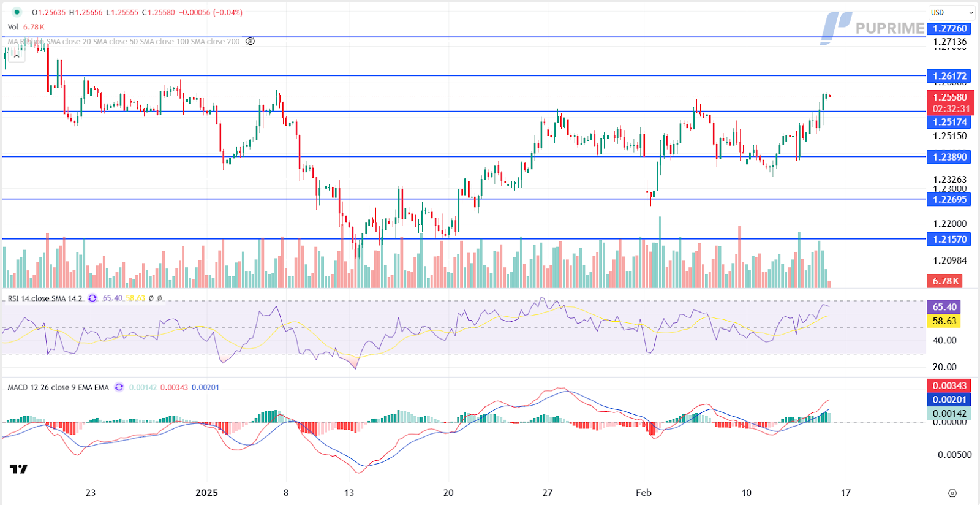Click the green market status dot
980x505 pixels.
pos(17,12)
